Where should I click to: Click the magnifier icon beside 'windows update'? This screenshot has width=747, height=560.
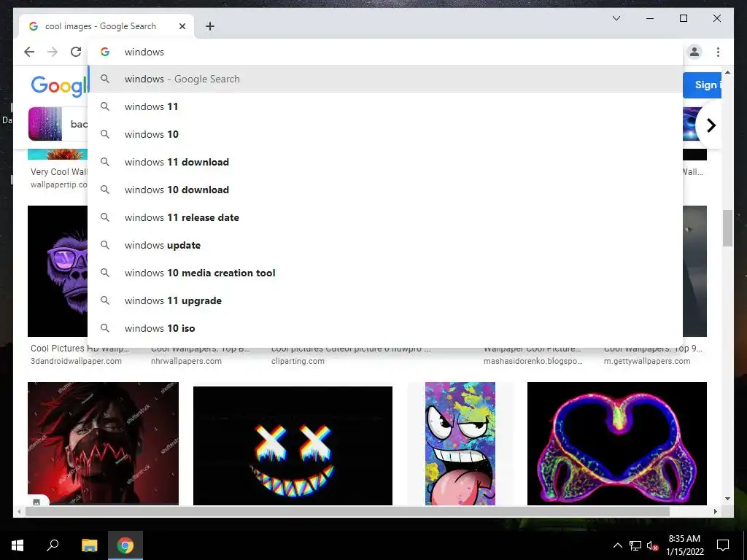105,245
